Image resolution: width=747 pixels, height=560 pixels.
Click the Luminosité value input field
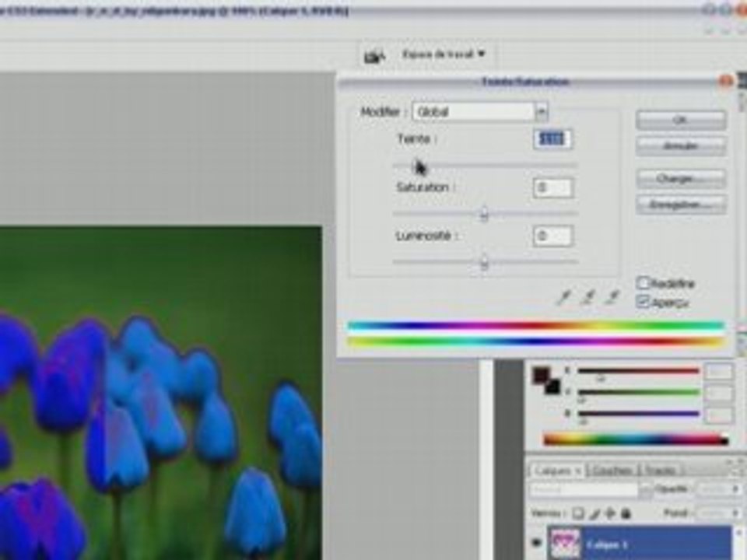(552, 236)
